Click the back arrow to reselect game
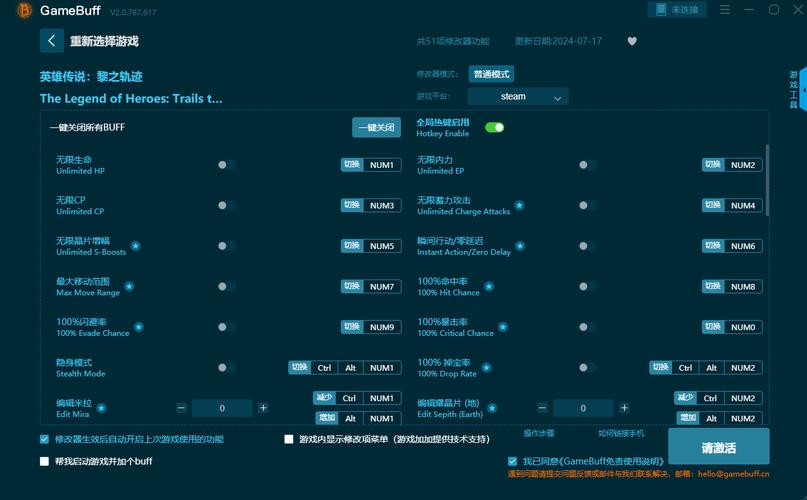Image resolution: width=807 pixels, height=500 pixels. (x=52, y=41)
